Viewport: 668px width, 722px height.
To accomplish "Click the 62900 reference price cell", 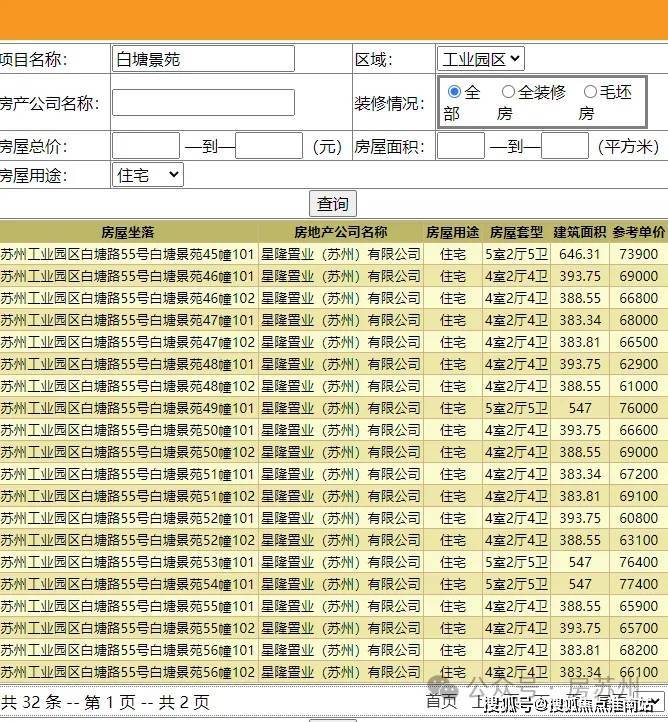I will pos(639,364).
